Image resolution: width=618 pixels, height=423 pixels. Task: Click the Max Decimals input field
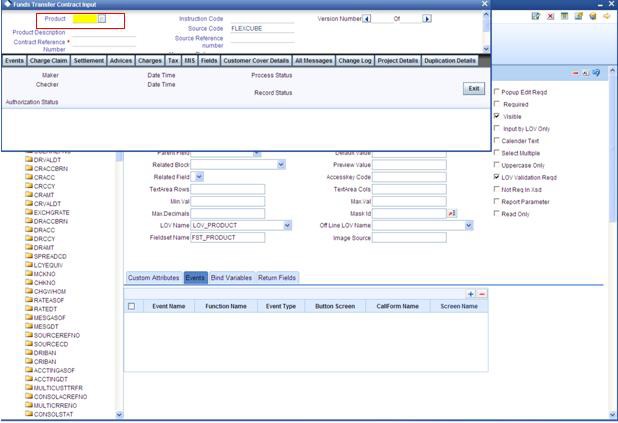pos(227,213)
